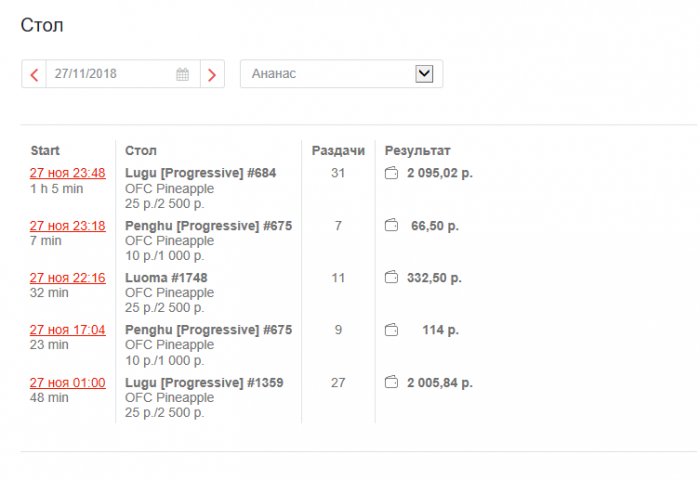Click the Раздачи column header
700x480 pixels.
click(338, 151)
